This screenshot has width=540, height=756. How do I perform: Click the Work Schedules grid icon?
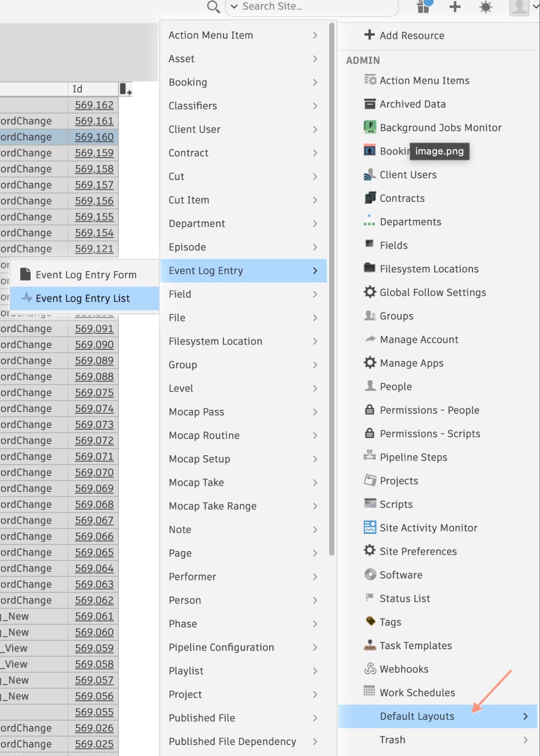point(369,691)
